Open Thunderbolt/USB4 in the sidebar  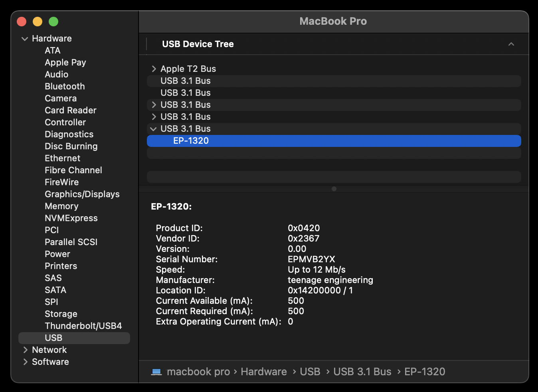click(83, 326)
